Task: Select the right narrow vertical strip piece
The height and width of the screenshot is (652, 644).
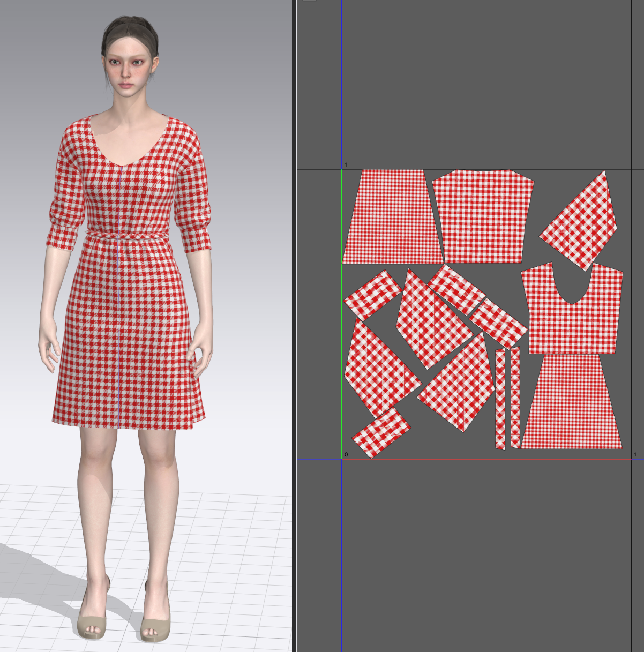Action: 515,398
